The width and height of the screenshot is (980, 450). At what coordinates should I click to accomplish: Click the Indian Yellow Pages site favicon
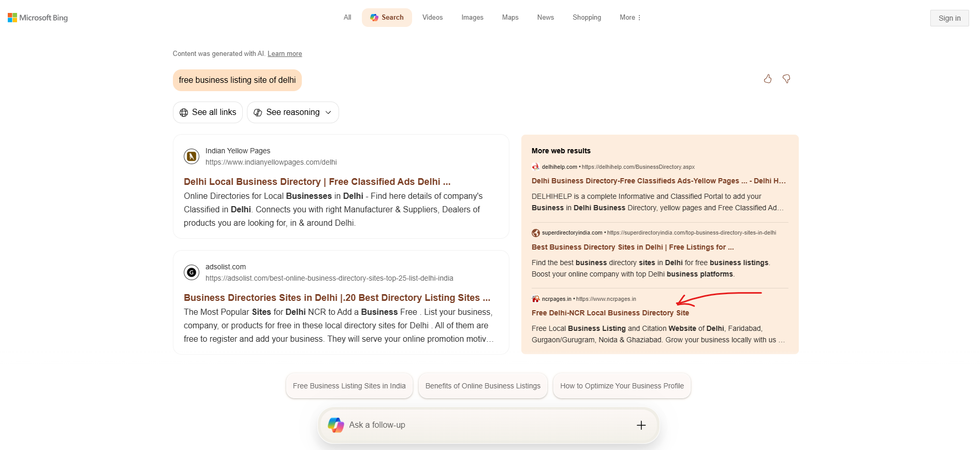(192, 156)
